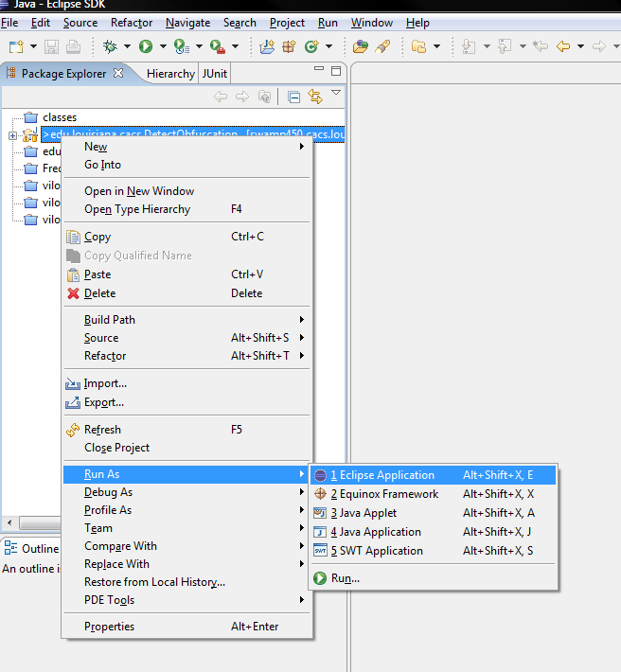Click Close Project in context menu
This screenshot has height=672, width=621.
tap(186, 448)
